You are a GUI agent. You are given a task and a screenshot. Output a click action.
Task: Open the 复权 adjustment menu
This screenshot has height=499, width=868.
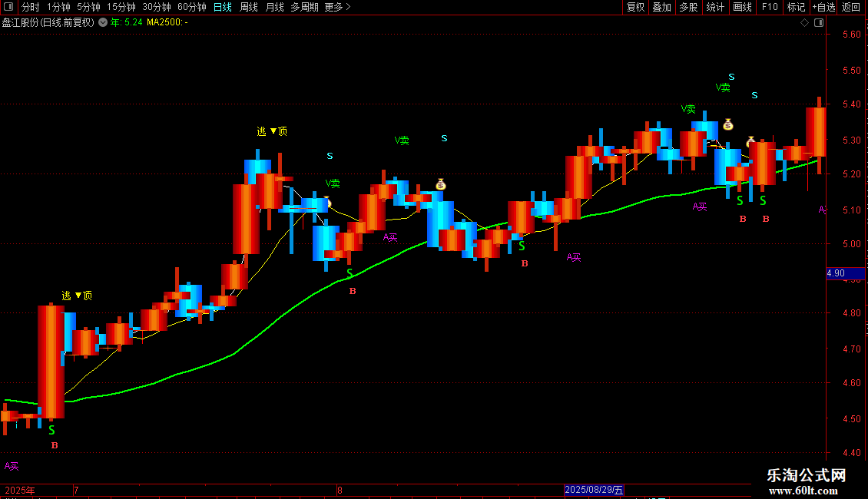tap(635, 7)
